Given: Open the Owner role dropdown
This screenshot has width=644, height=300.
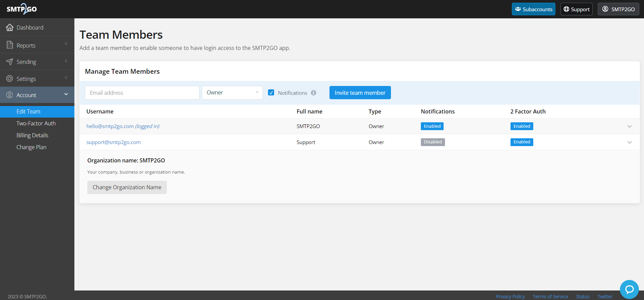Looking at the screenshot, I should pyautogui.click(x=232, y=92).
